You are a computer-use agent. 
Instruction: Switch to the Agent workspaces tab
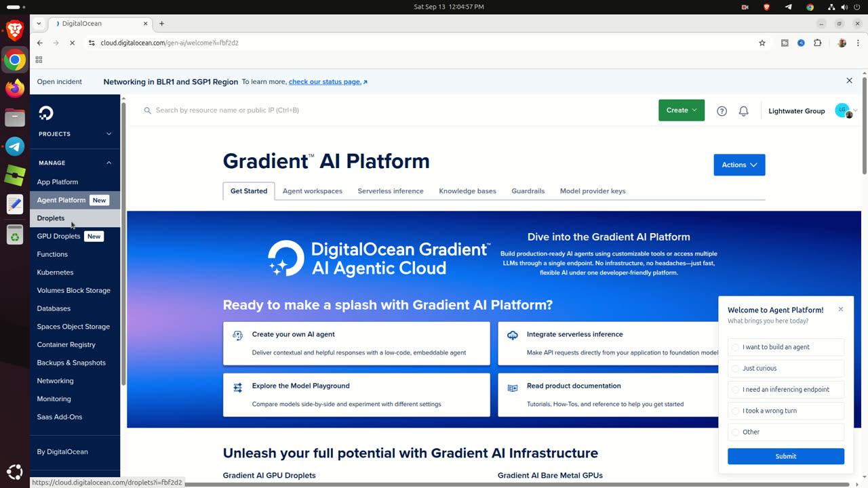[312, 191]
